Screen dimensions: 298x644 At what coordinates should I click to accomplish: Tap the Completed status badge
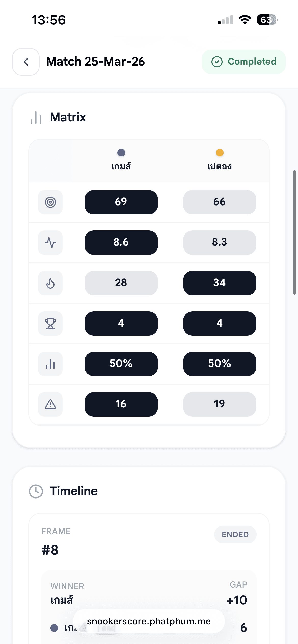coord(243,62)
